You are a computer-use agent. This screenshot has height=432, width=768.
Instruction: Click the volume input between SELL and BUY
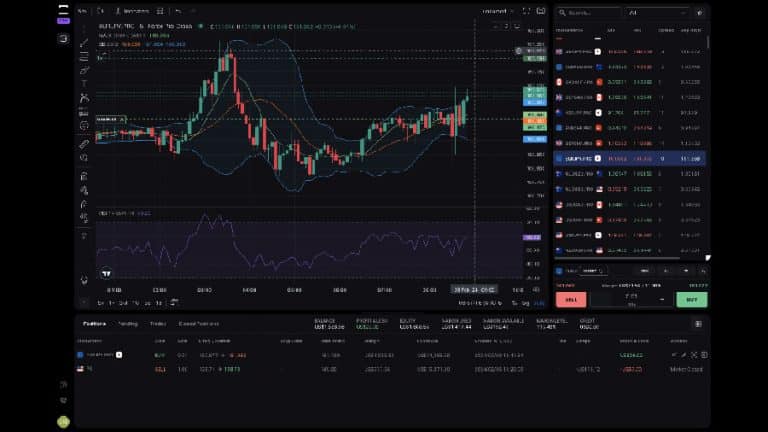click(631, 299)
